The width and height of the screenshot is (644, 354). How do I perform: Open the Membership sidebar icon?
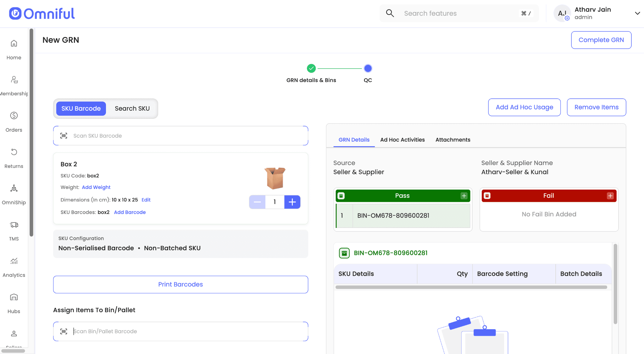point(14,80)
